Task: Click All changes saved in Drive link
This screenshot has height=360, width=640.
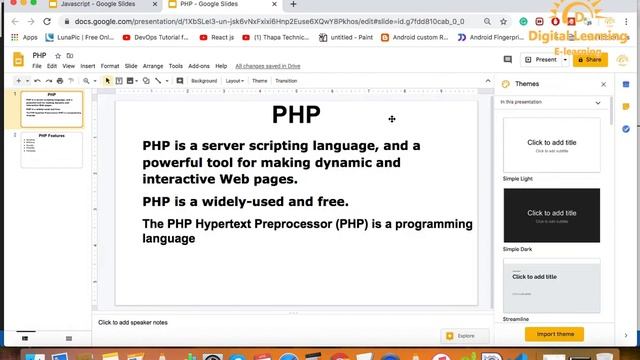Action: click(268, 66)
